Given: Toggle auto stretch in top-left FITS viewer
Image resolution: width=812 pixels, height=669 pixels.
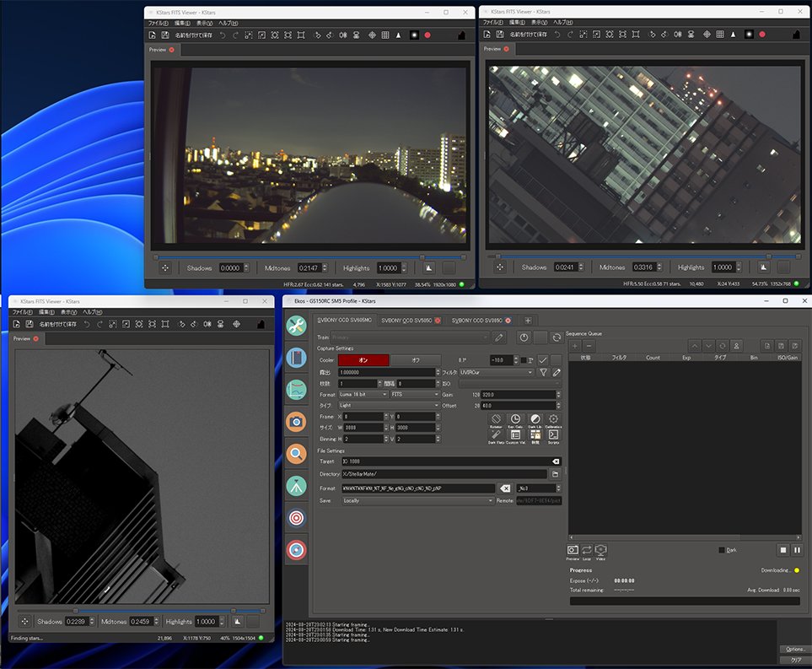Looking at the screenshot, I should tap(429, 268).
